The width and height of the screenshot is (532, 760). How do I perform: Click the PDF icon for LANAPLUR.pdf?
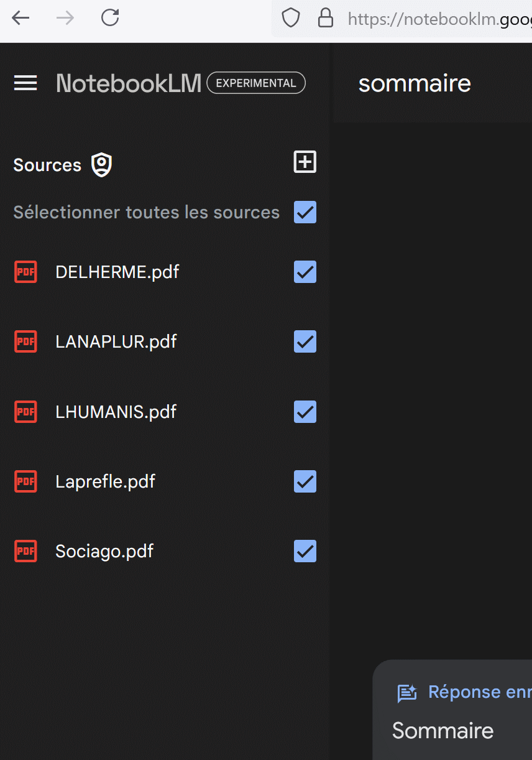pos(25,341)
